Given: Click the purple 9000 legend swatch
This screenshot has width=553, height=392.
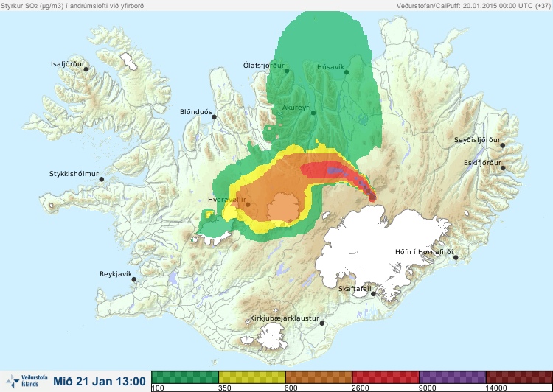Looking at the screenshot, I should coord(453,377).
